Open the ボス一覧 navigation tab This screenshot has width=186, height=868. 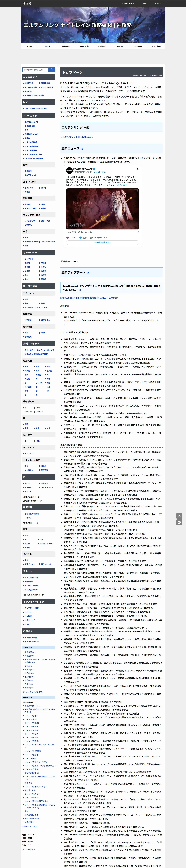138,46
